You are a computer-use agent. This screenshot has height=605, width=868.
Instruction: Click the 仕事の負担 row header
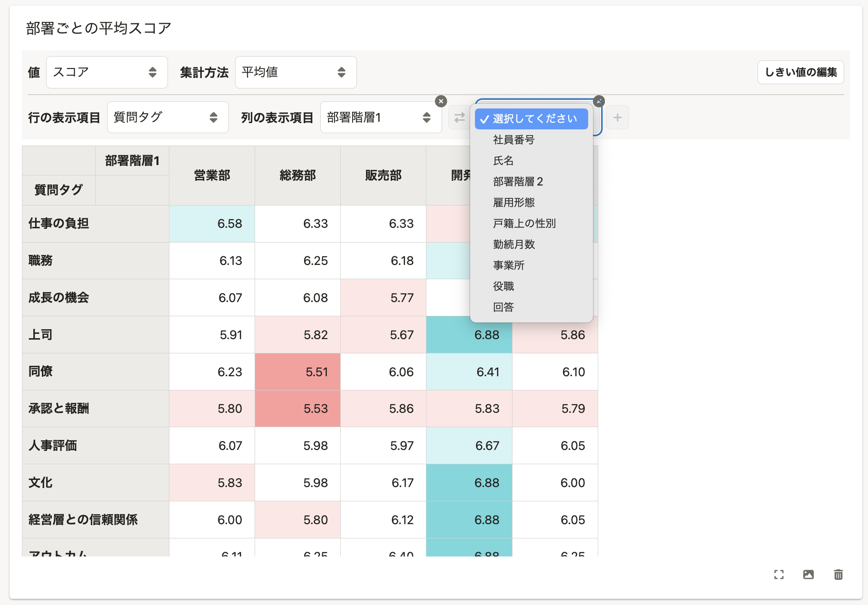click(x=96, y=224)
